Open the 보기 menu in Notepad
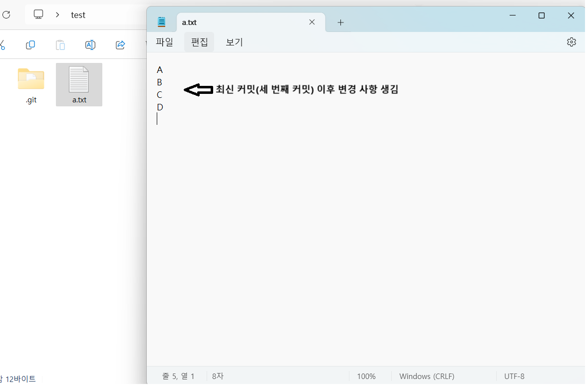Viewport: 588px width, 385px height. click(235, 42)
